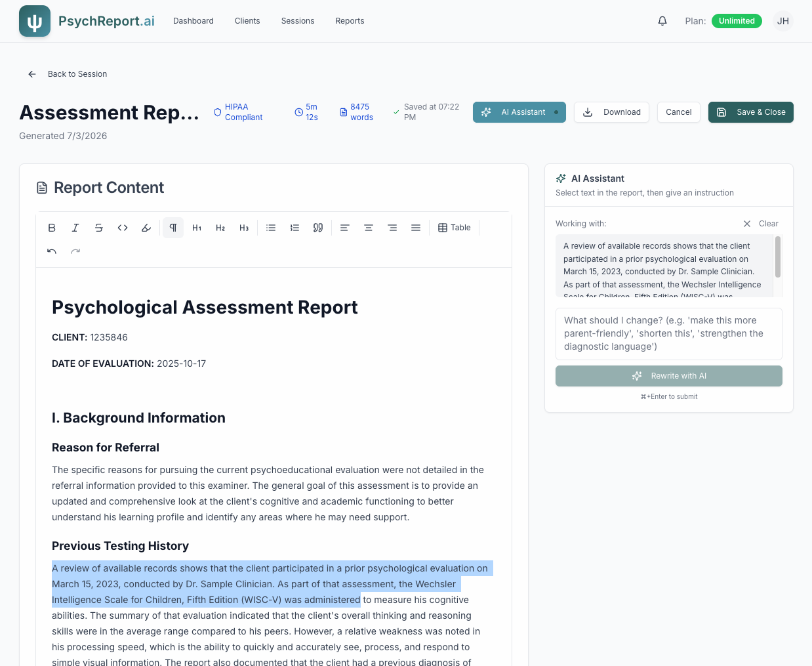Toggle italic formatting in editor toolbar
The width and height of the screenshot is (812, 666).
coord(75,228)
